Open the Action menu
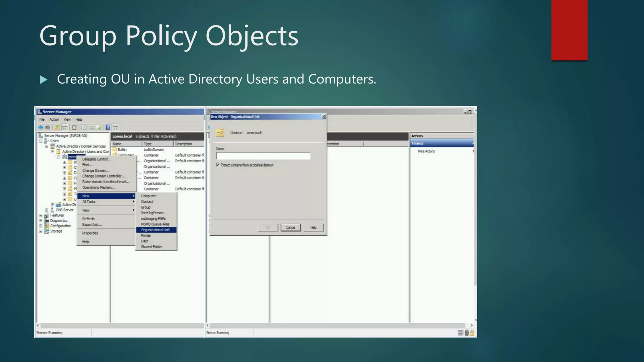Image resolution: width=644 pixels, height=362 pixels. [54, 119]
